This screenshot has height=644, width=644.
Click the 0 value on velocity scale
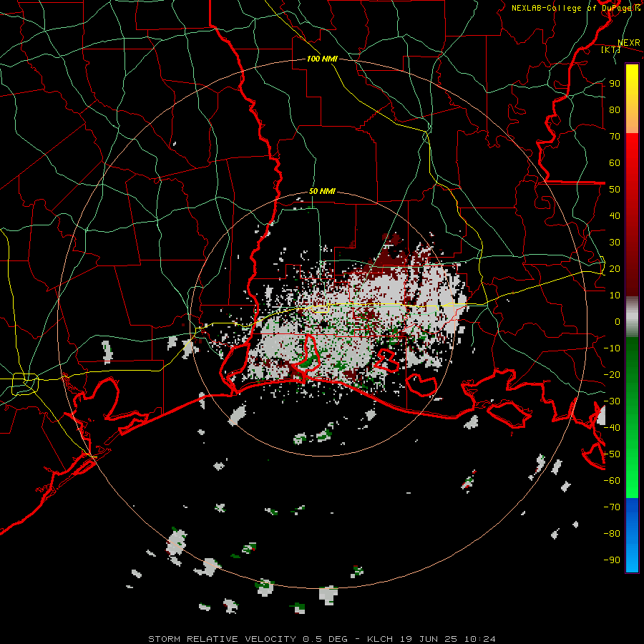click(618, 322)
